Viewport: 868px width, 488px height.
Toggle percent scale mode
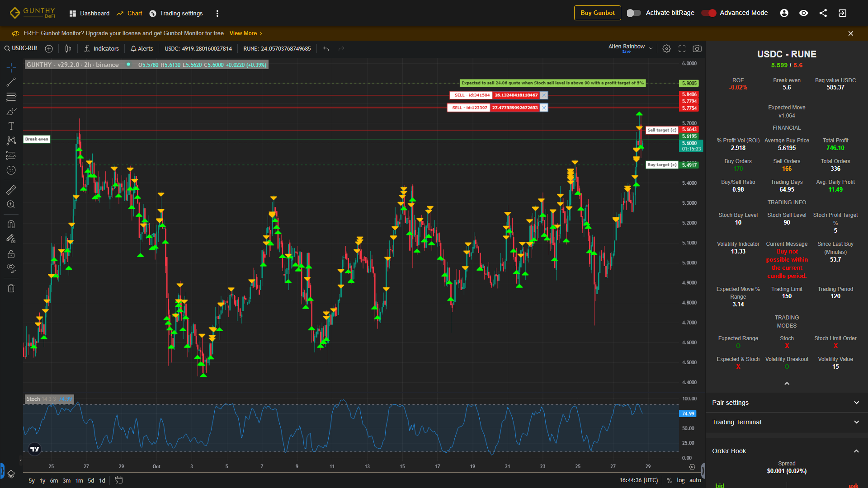(x=669, y=480)
